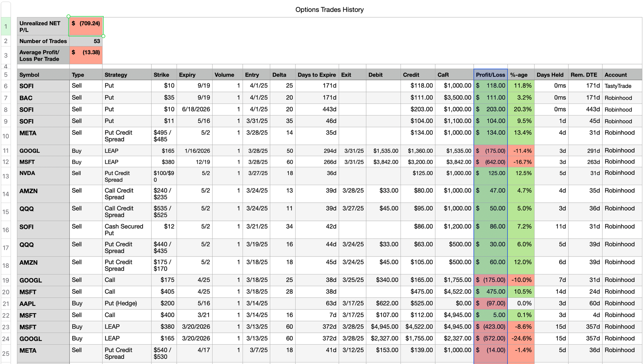Select the Unrealized NET P/L value cell

point(86,26)
